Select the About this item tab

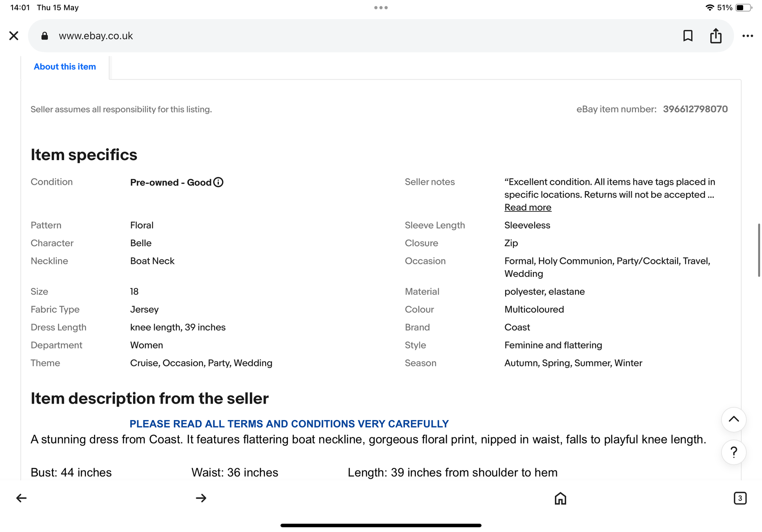[65, 67]
